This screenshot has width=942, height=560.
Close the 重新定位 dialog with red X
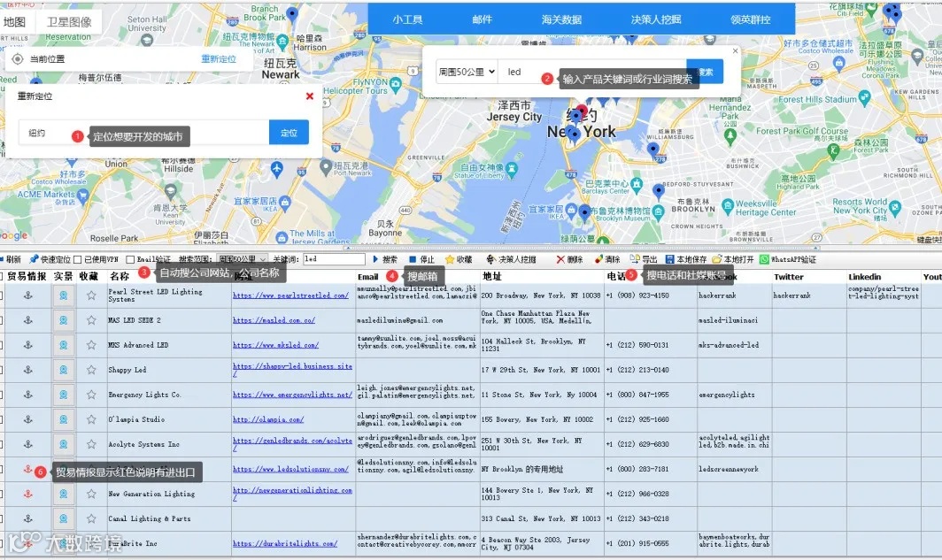pos(309,96)
